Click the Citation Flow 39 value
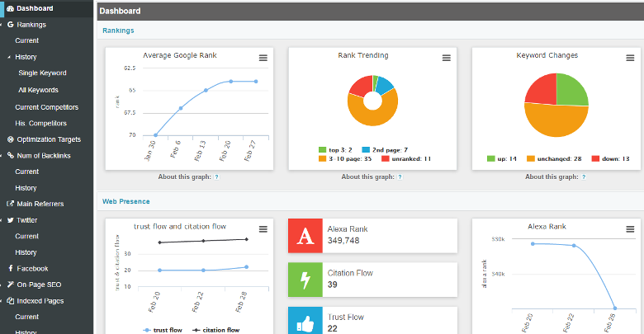Viewport: 644px width, 334px height. point(332,285)
